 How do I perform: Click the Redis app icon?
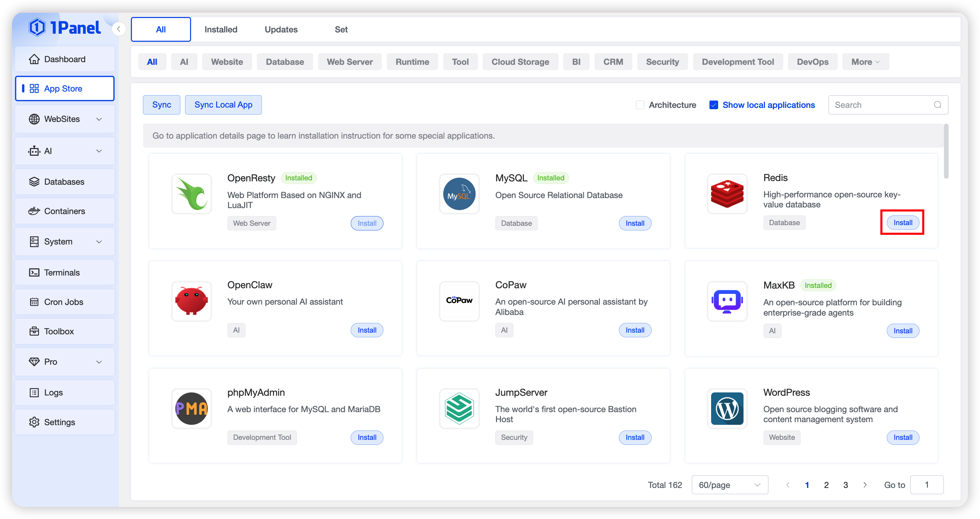coord(727,194)
